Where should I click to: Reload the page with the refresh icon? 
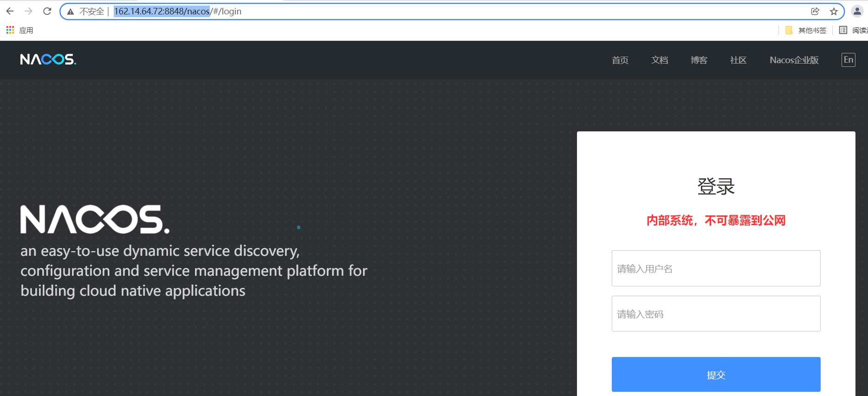[47, 11]
